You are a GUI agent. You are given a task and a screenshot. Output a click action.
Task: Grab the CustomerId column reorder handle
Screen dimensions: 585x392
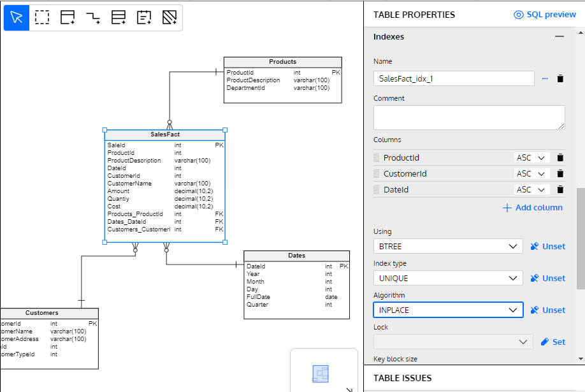377,173
